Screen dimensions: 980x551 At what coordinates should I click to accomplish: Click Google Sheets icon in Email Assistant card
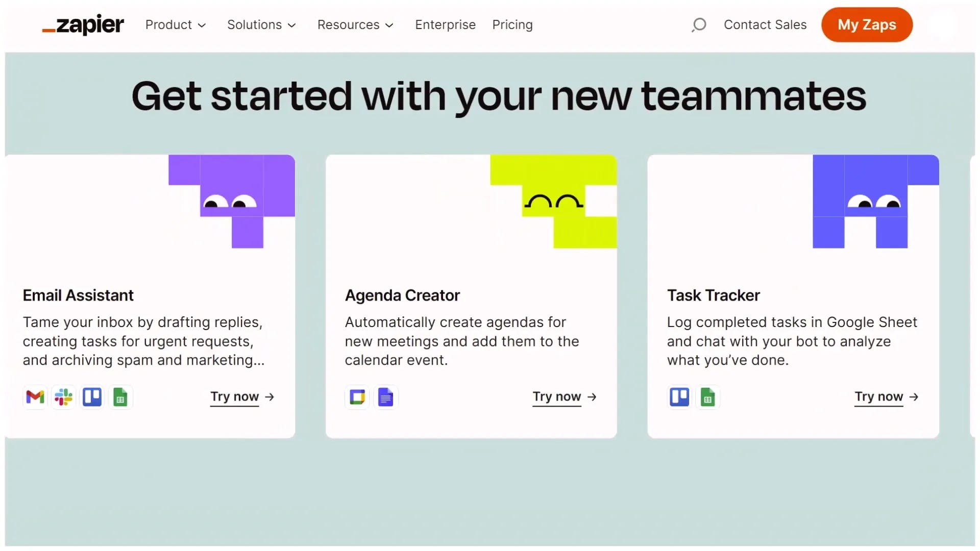(x=120, y=397)
